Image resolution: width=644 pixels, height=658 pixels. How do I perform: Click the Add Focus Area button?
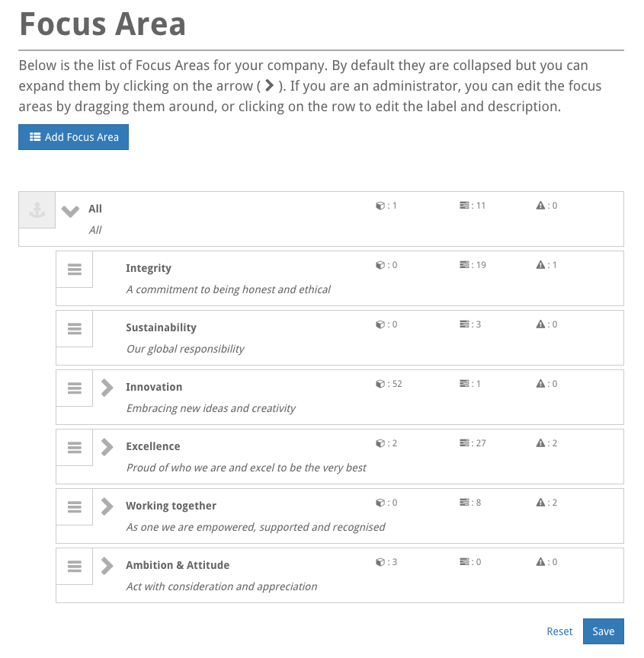73,137
